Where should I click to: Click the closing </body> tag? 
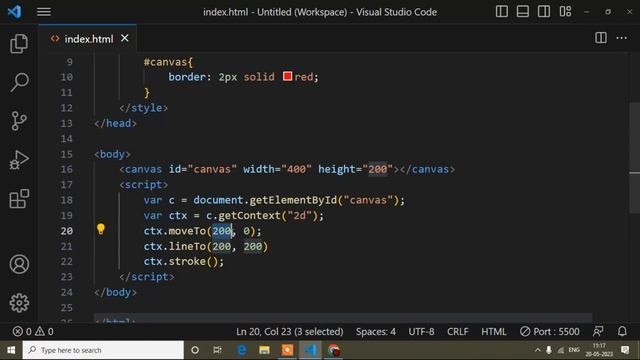coord(116,292)
